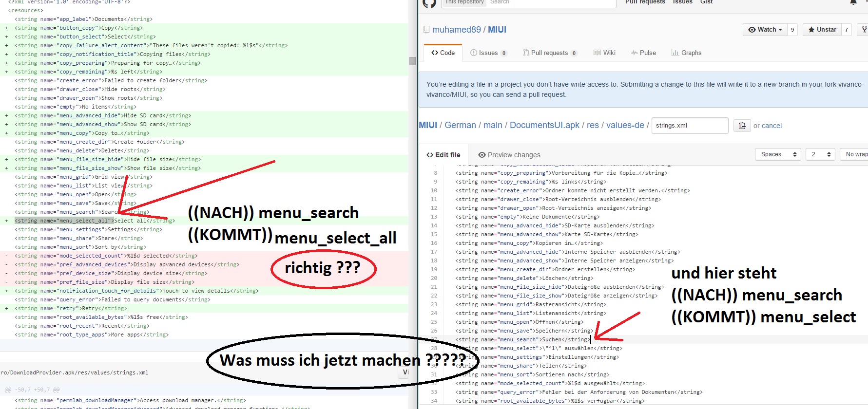Switch to the Code tab
This screenshot has height=409, width=868.
[x=443, y=53]
